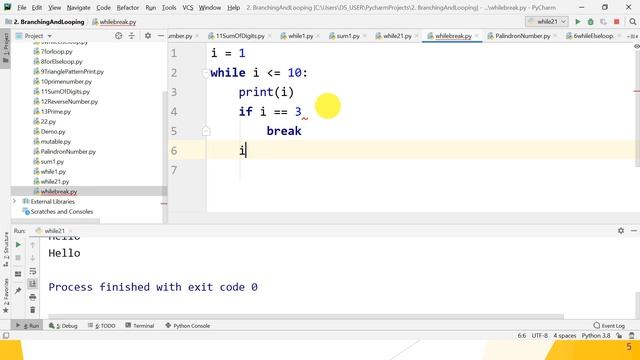Open the Event Log
Viewport: 640px width, 360px height.
[x=609, y=326]
